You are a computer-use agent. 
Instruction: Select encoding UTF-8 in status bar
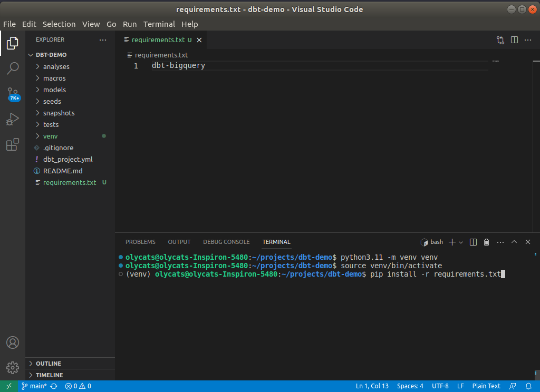[440, 386]
